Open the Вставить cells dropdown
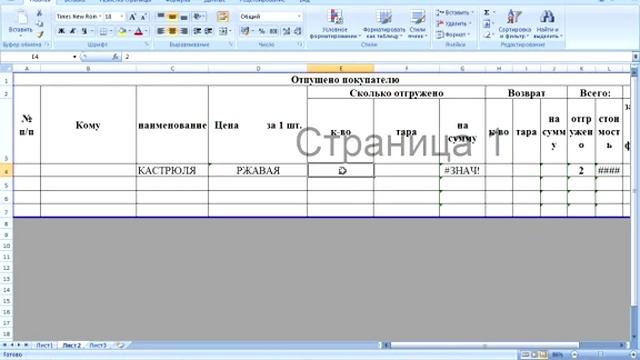This screenshot has width=640, height=360. pos(454,13)
